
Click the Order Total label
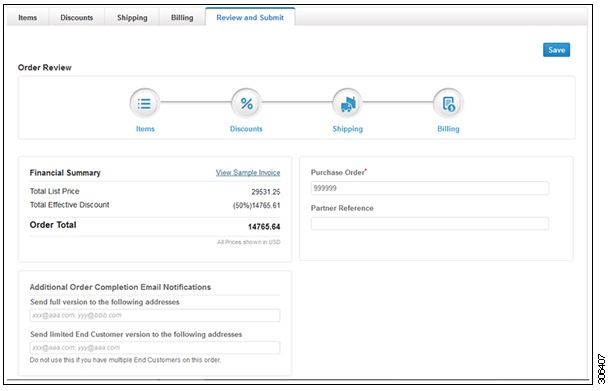click(53, 225)
